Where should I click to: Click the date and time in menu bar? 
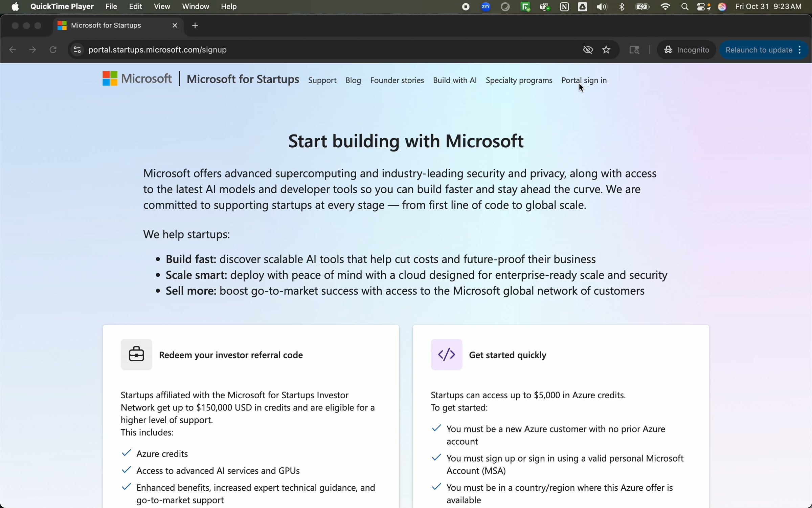pos(768,6)
